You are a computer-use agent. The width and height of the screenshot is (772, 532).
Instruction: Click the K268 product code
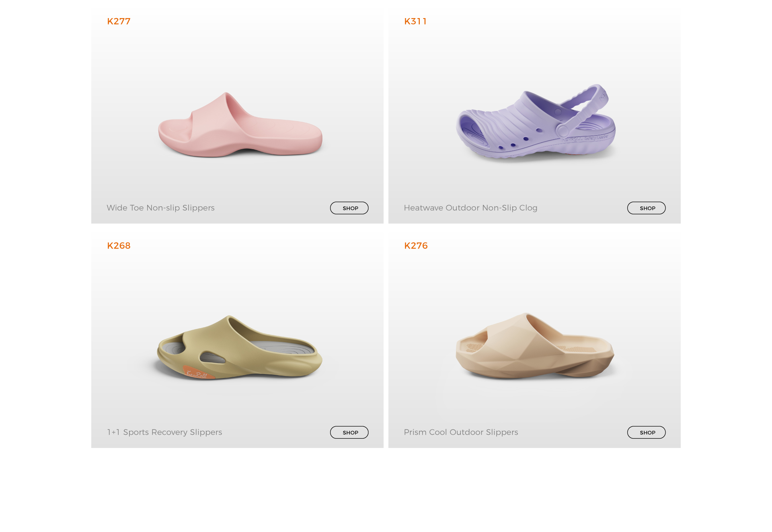coord(119,246)
